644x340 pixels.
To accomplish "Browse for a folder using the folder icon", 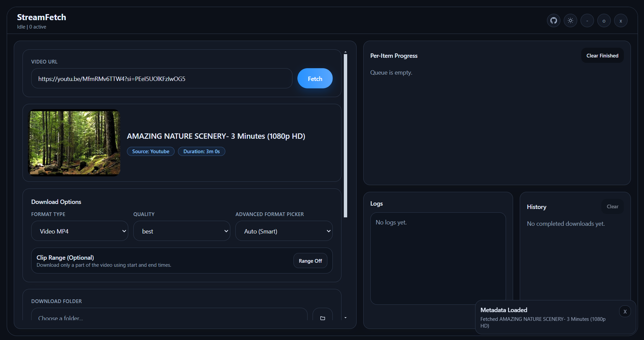I will tap(322, 318).
